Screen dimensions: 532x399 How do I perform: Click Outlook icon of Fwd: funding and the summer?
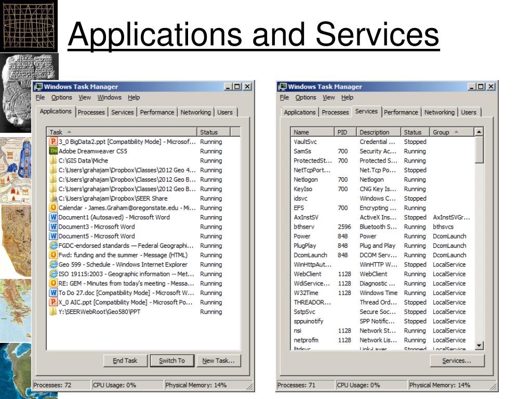54,255
